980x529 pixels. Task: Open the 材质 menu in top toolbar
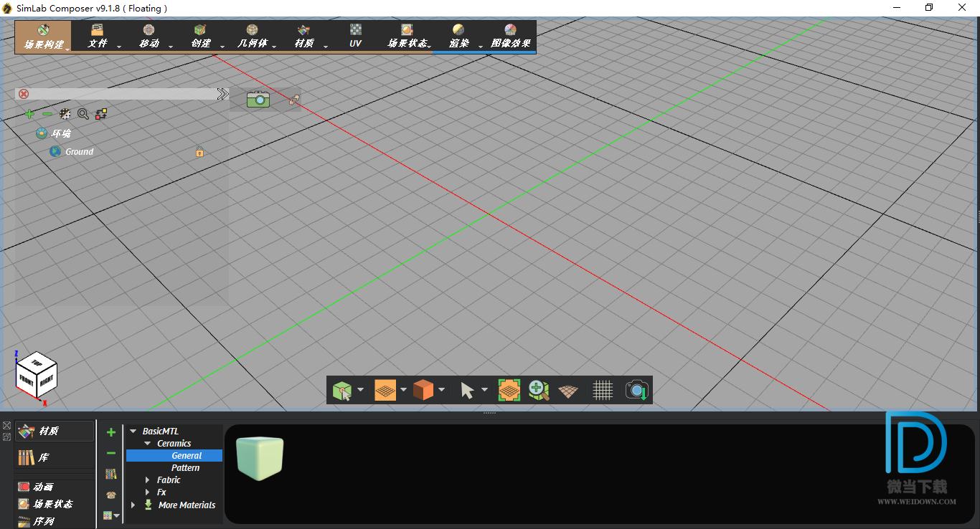(x=304, y=37)
